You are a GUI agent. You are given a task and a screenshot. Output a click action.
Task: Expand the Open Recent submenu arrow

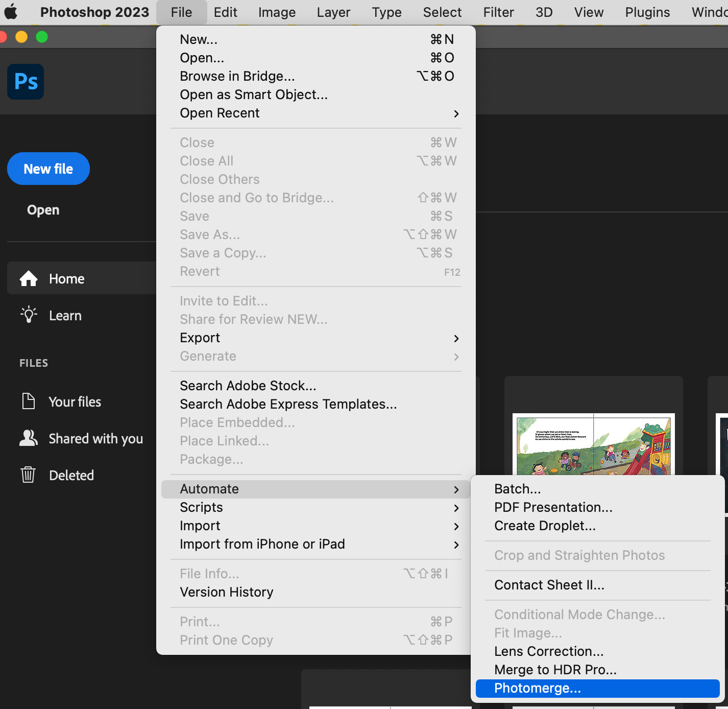click(x=456, y=113)
